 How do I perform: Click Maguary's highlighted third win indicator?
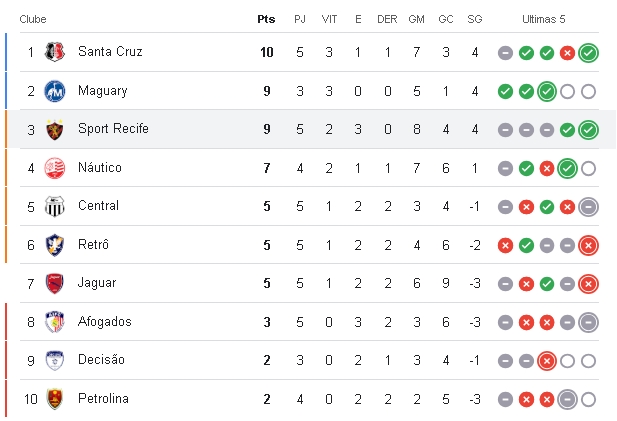coord(547,92)
